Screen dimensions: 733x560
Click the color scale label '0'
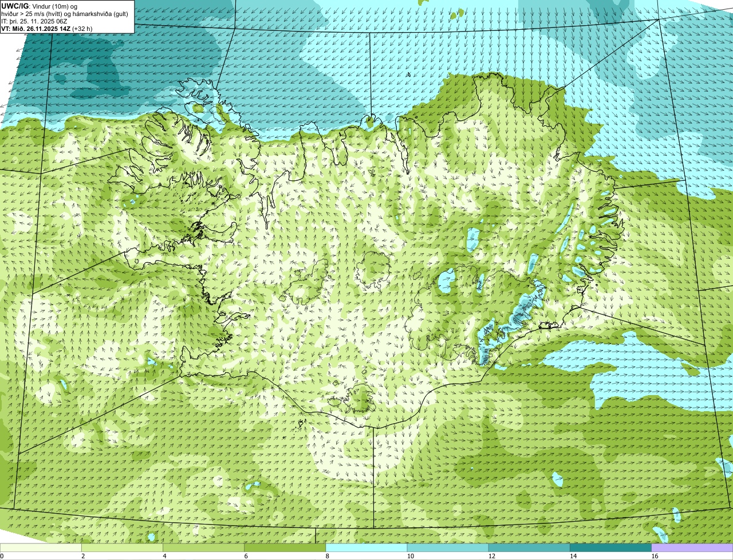point(2,556)
